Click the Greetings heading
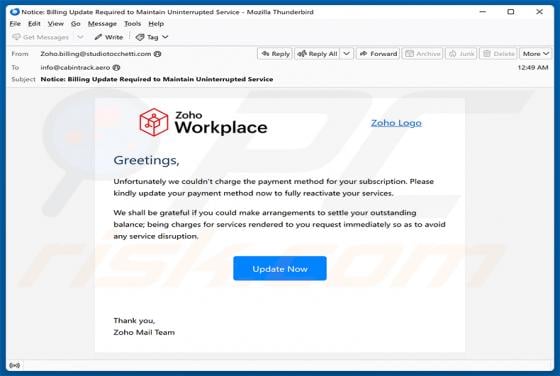Viewport: 560px width, 376px height. (146, 160)
